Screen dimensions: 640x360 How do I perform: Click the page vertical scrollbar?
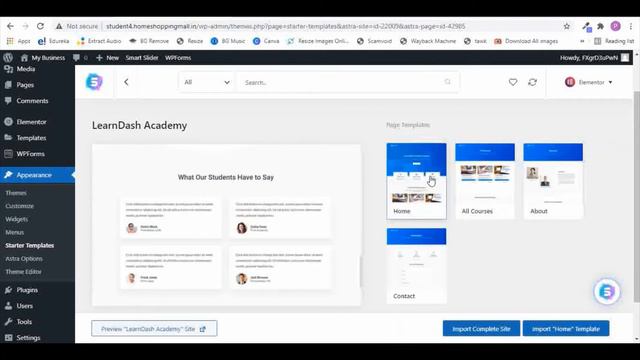click(x=636, y=196)
